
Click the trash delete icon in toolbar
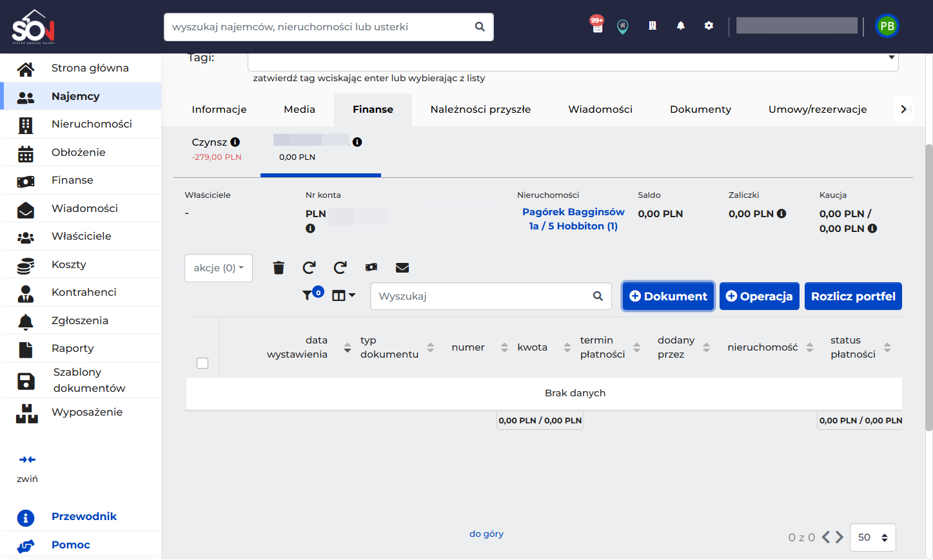point(279,267)
